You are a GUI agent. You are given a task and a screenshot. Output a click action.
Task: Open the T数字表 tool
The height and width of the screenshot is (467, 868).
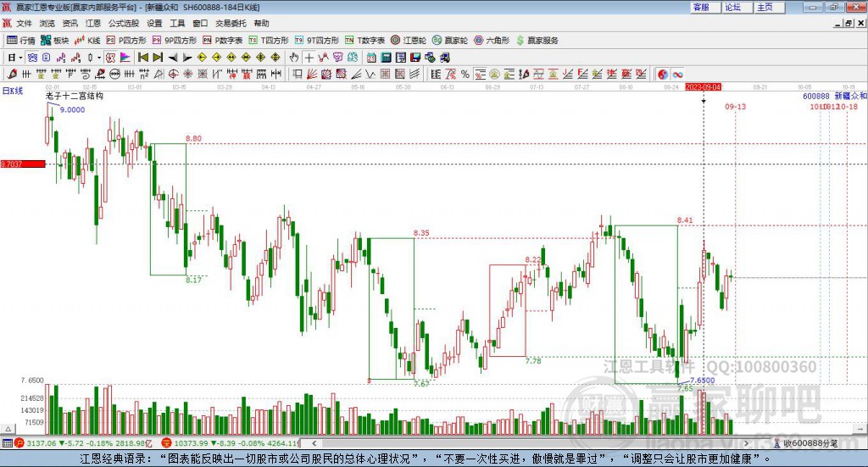click(364, 41)
